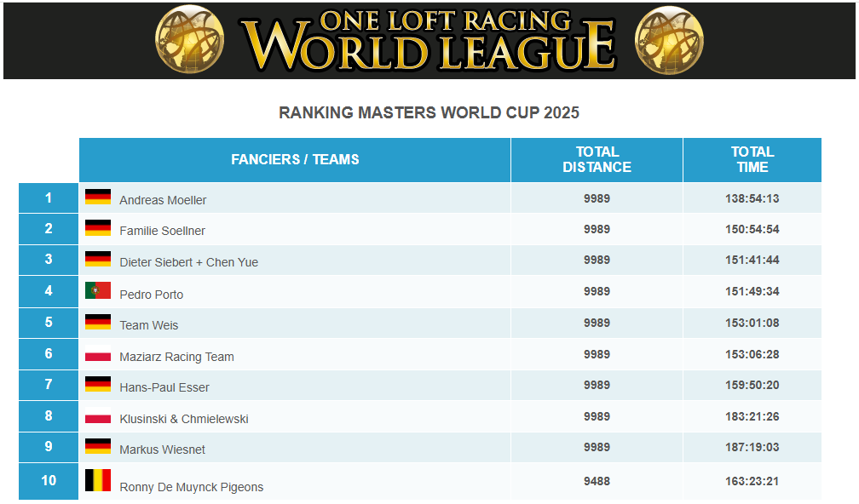
Task: Click the Portuguese flag beside Pedro Porto
Action: coord(98,290)
